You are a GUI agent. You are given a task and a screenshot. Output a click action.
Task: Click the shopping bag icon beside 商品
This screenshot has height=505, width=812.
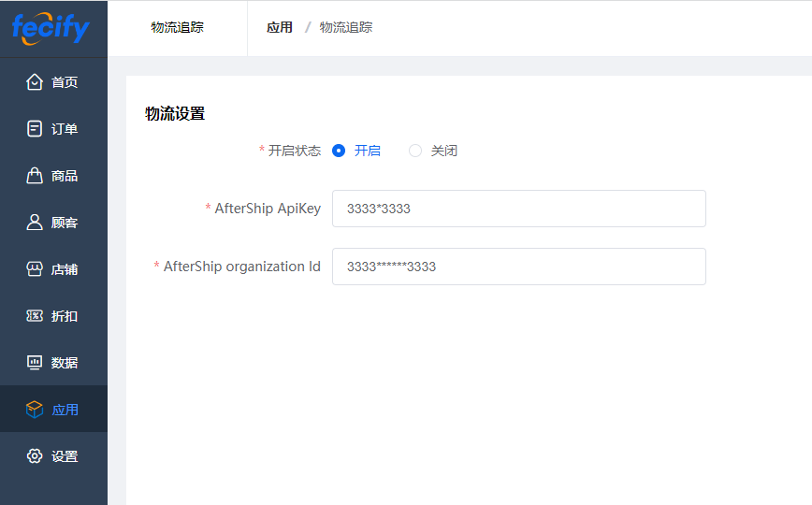point(35,175)
